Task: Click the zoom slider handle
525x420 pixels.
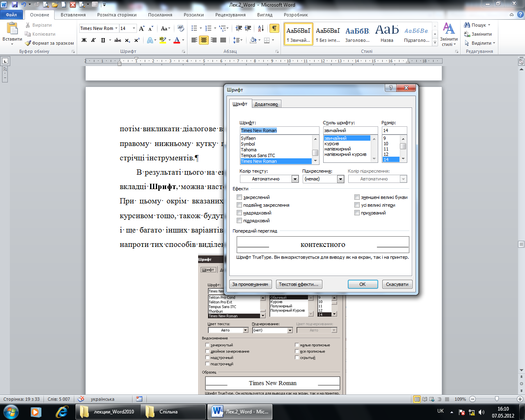Action: click(x=497, y=399)
